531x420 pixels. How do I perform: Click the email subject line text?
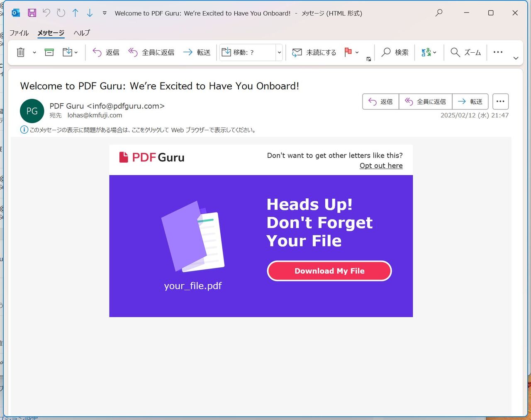click(160, 86)
